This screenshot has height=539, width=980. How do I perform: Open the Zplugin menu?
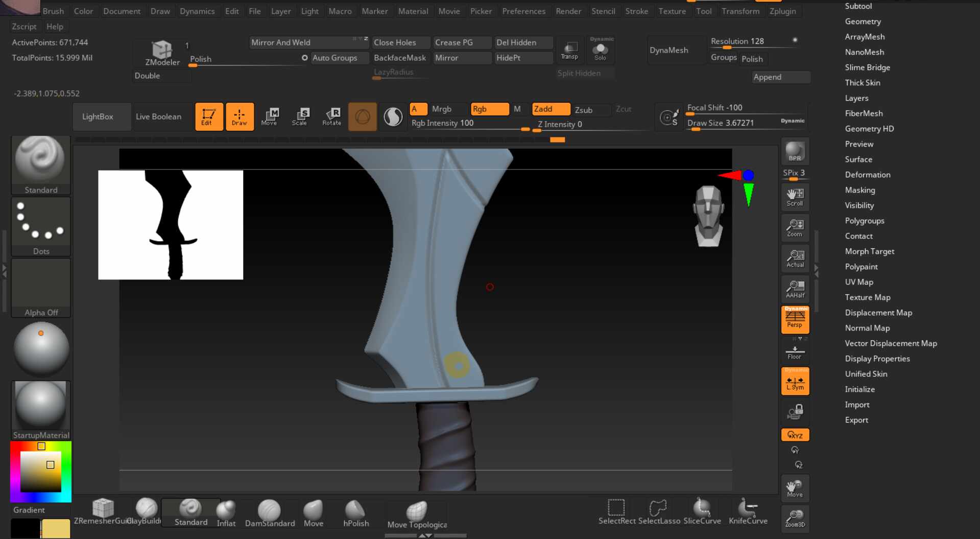tap(782, 11)
